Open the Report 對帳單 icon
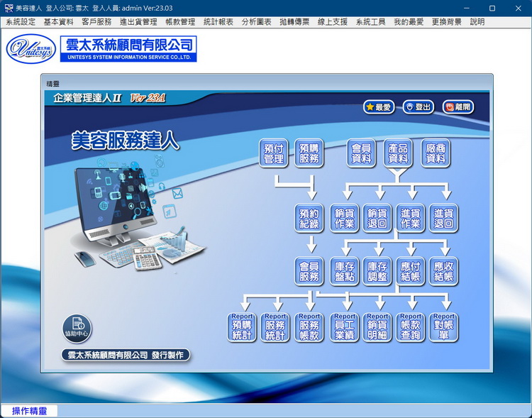The height and width of the screenshot is (418, 532). (443, 327)
